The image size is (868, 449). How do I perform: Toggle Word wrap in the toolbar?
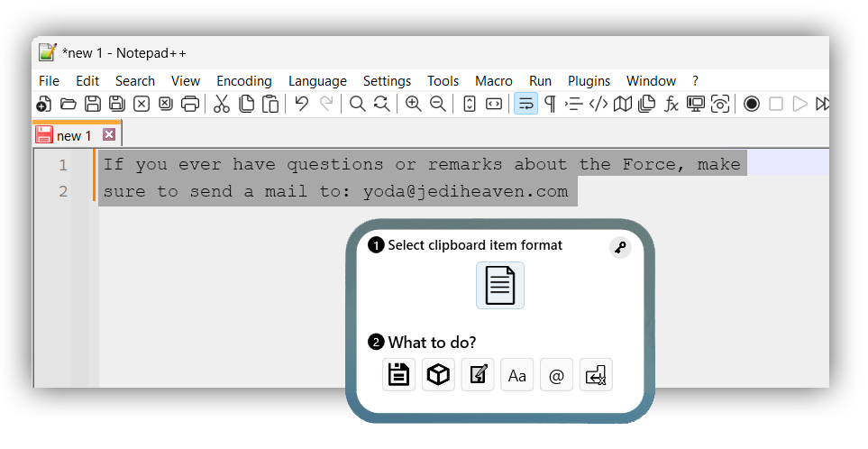(x=525, y=104)
